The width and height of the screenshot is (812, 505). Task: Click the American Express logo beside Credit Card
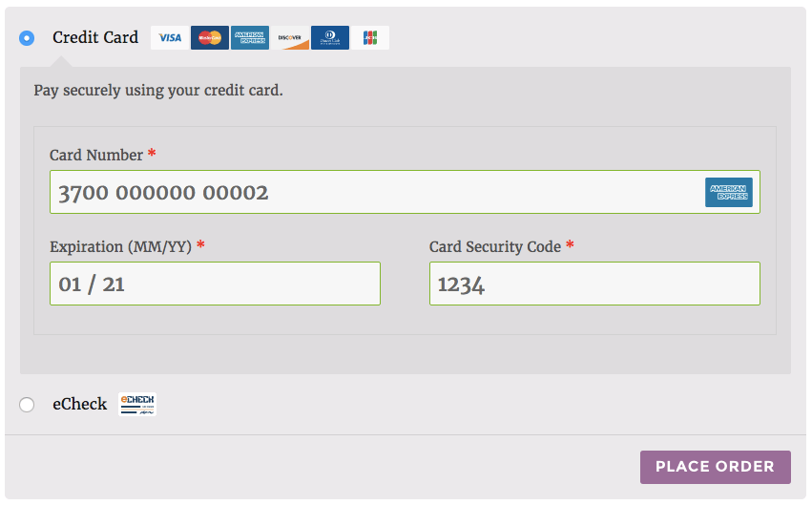[x=250, y=38]
